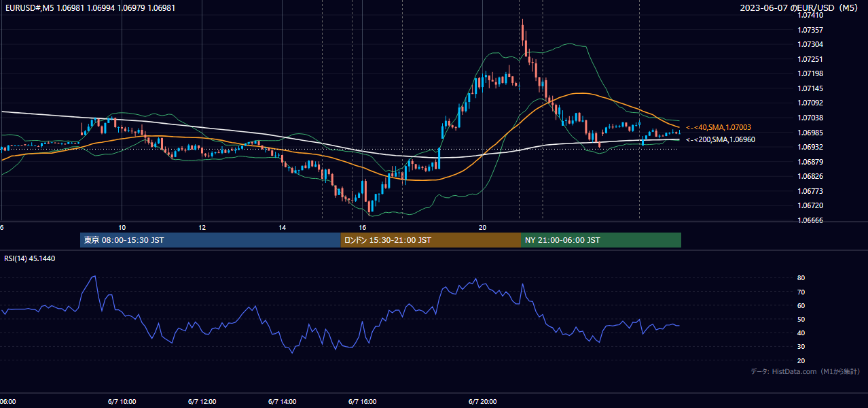Click price axis label 1.07198

click(811, 73)
